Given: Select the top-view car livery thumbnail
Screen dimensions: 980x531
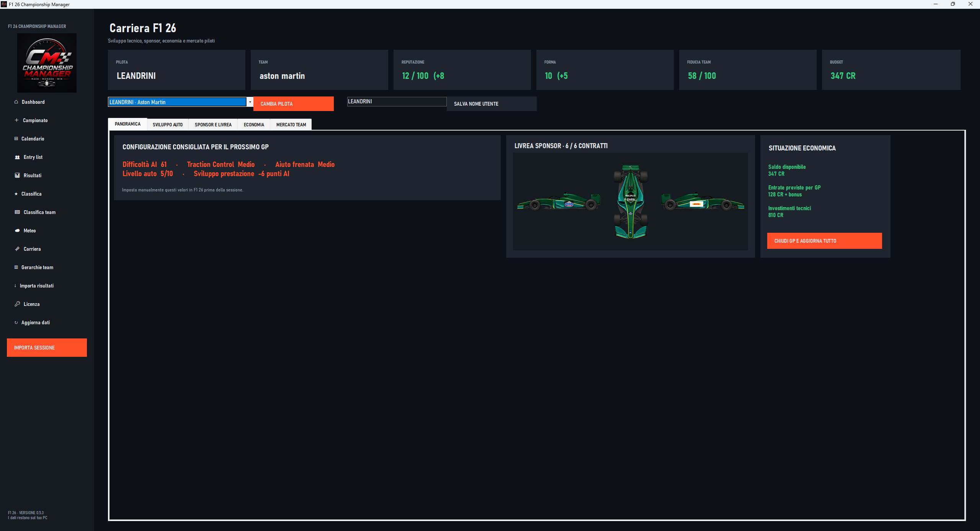Looking at the screenshot, I should [630, 201].
